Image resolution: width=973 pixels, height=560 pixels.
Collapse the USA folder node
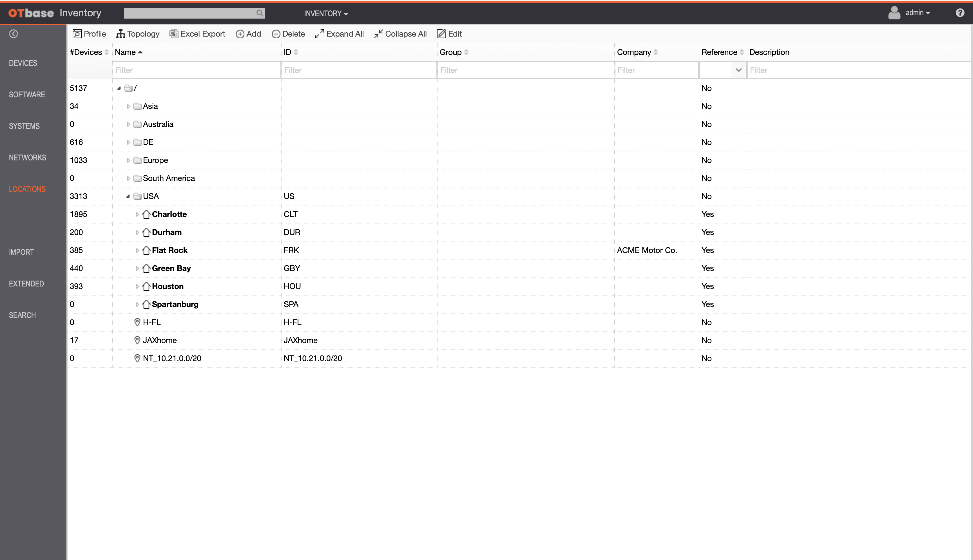128,196
